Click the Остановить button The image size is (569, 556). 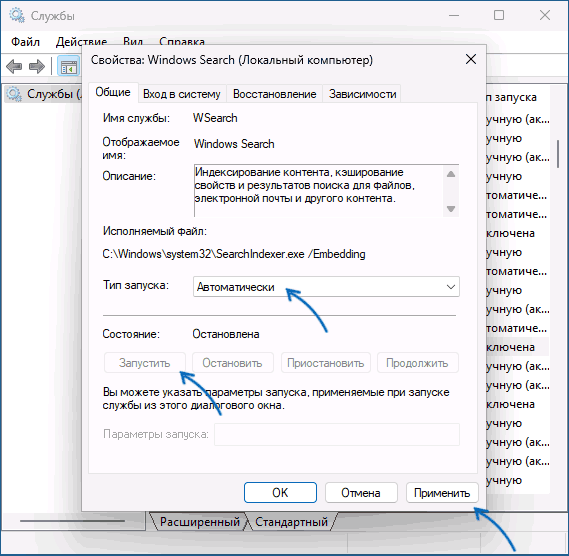232,363
